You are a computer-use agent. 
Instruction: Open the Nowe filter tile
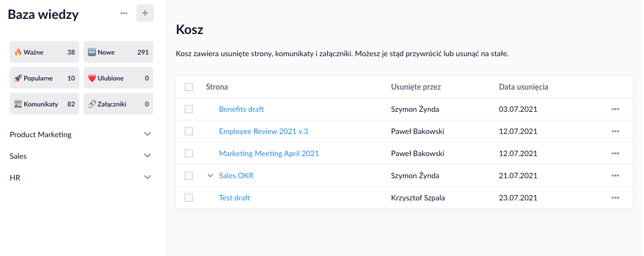click(118, 52)
